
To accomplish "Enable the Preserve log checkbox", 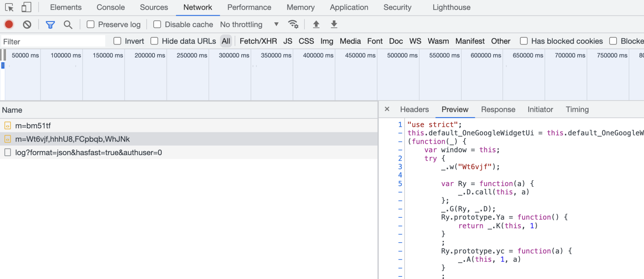I will click(91, 25).
